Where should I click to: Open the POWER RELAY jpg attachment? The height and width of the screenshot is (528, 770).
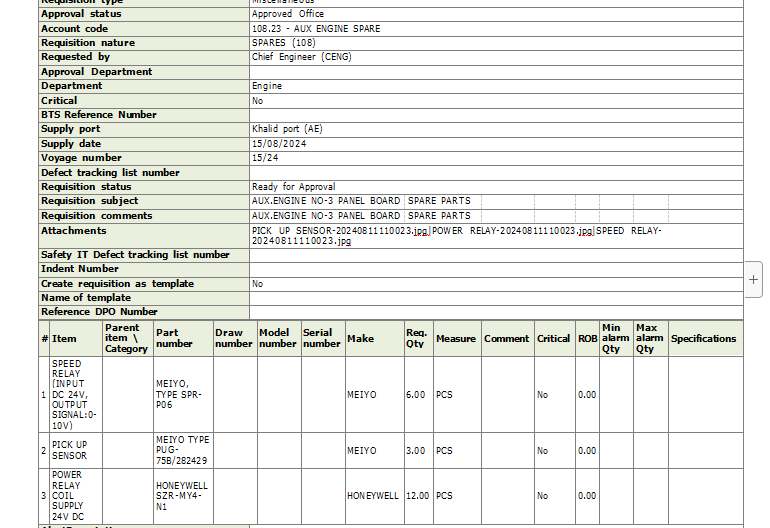point(512,230)
